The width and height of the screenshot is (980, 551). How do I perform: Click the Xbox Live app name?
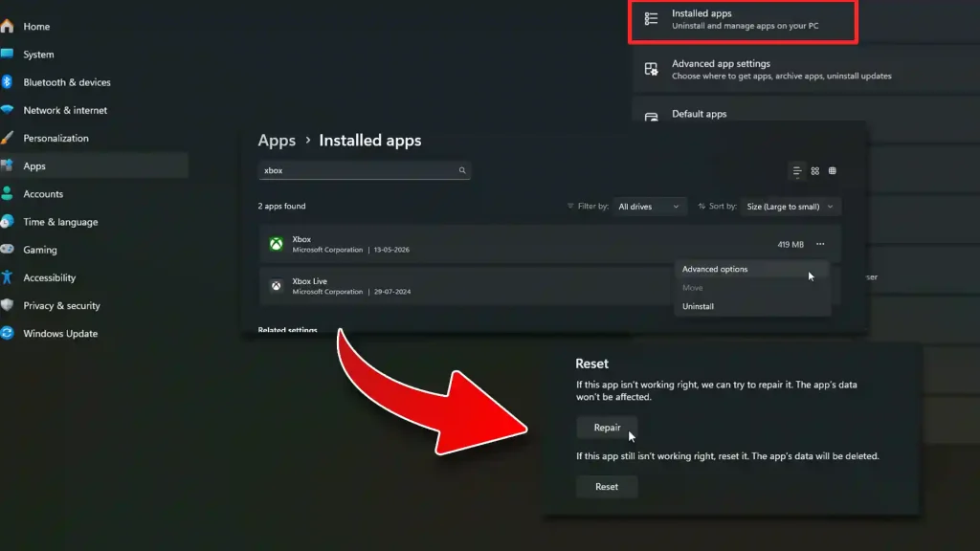coord(309,281)
